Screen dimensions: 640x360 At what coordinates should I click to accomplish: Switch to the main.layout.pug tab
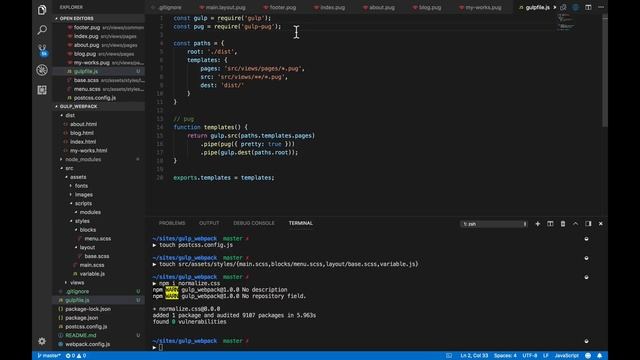coord(222,7)
